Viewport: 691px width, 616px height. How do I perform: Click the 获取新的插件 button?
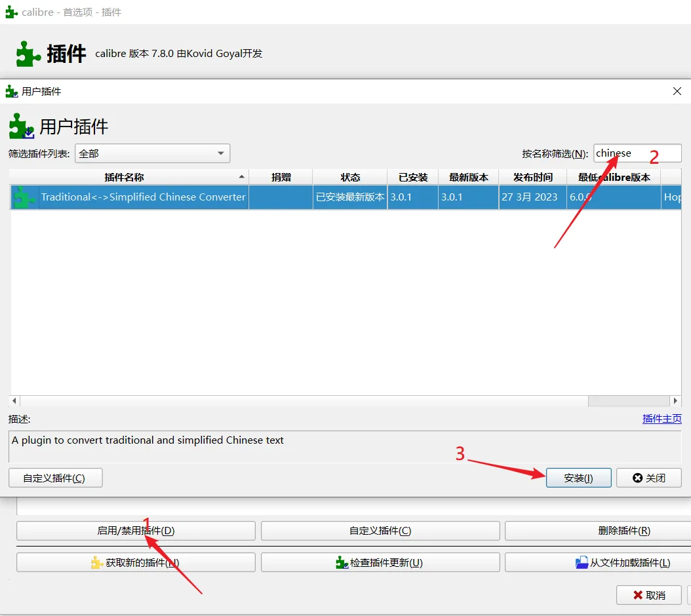click(136, 562)
